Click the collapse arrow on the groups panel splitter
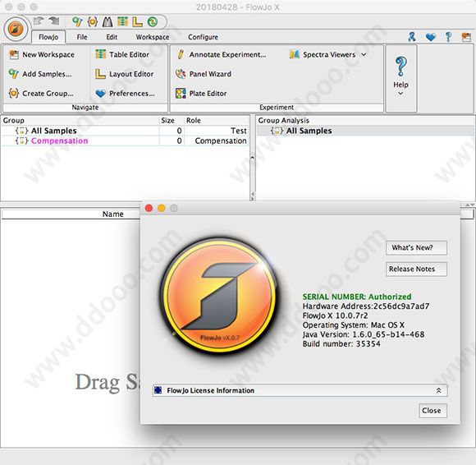Screen dimensions: 476x465 (252, 158)
